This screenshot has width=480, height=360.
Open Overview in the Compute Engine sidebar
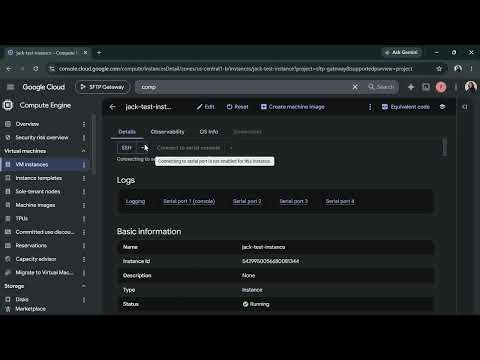click(x=27, y=124)
